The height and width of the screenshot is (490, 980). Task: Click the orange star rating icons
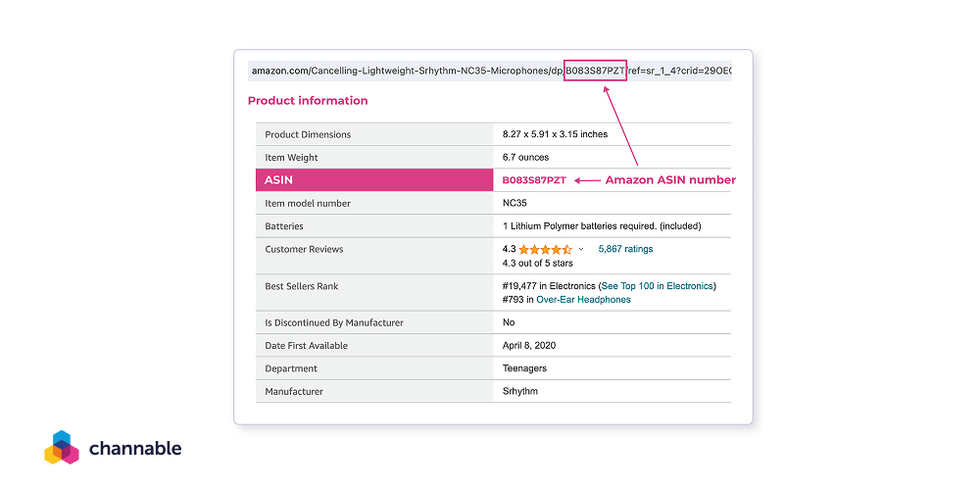tap(545, 250)
